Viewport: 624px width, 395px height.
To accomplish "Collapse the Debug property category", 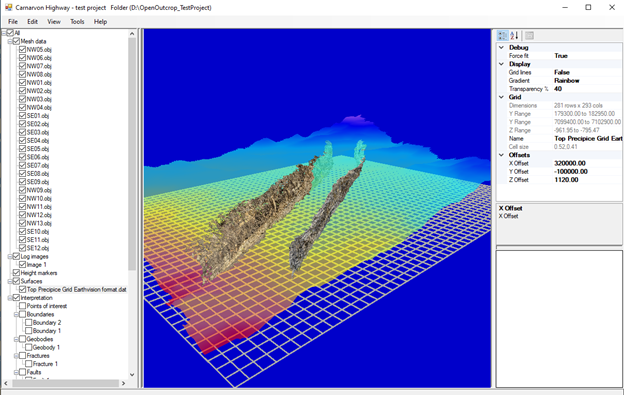I will pyautogui.click(x=501, y=47).
